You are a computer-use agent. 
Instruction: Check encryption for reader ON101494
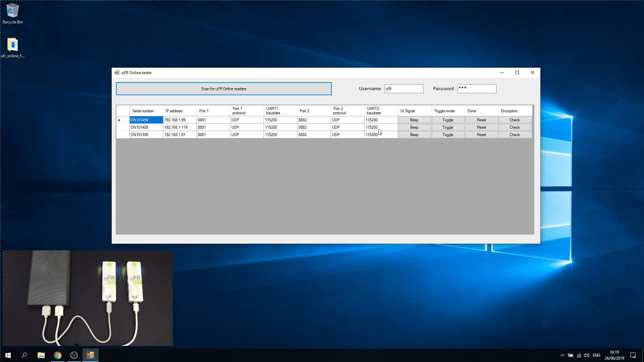(515, 120)
